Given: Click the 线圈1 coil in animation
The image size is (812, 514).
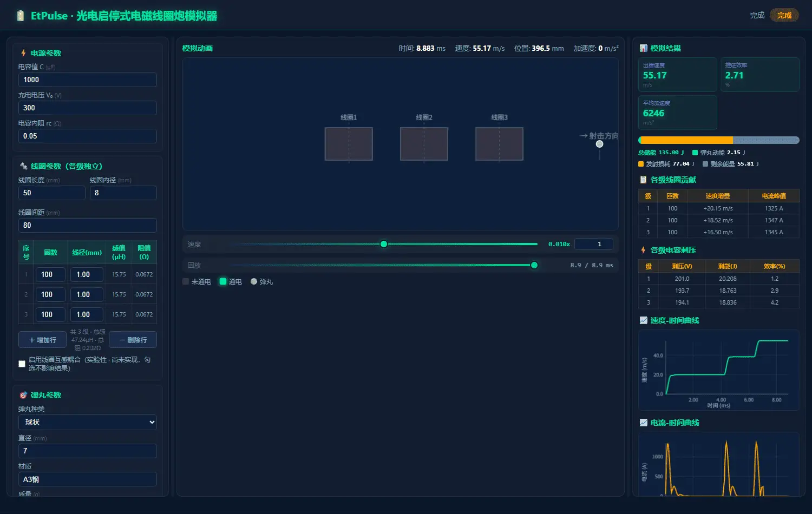Looking at the screenshot, I should pos(349,144).
